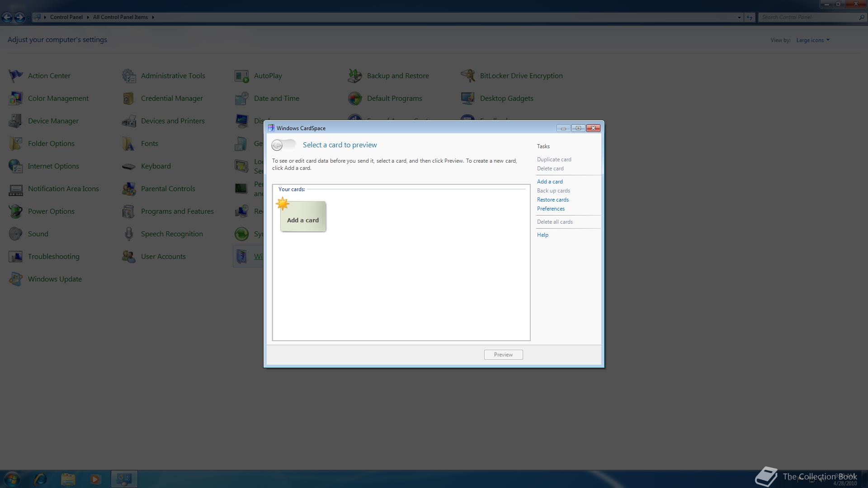Click CardSpace back arrow button

pos(277,145)
